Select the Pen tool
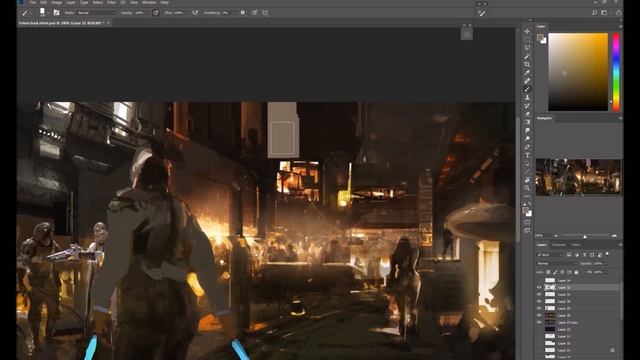This screenshot has height=360, width=640. [x=527, y=147]
